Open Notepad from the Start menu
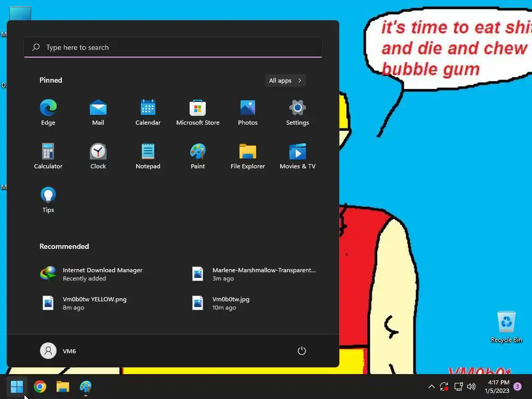The width and height of the screenshot is (532, 399). pos(148,156)
